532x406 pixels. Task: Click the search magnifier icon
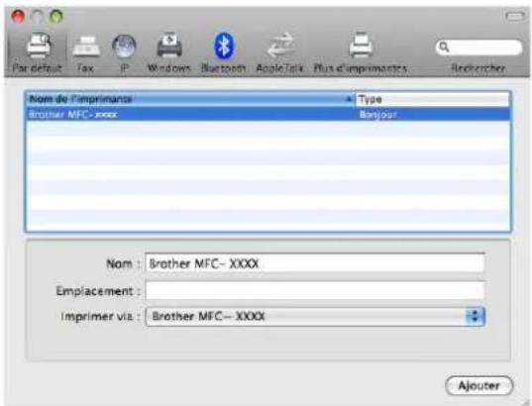tap(444, 47)
